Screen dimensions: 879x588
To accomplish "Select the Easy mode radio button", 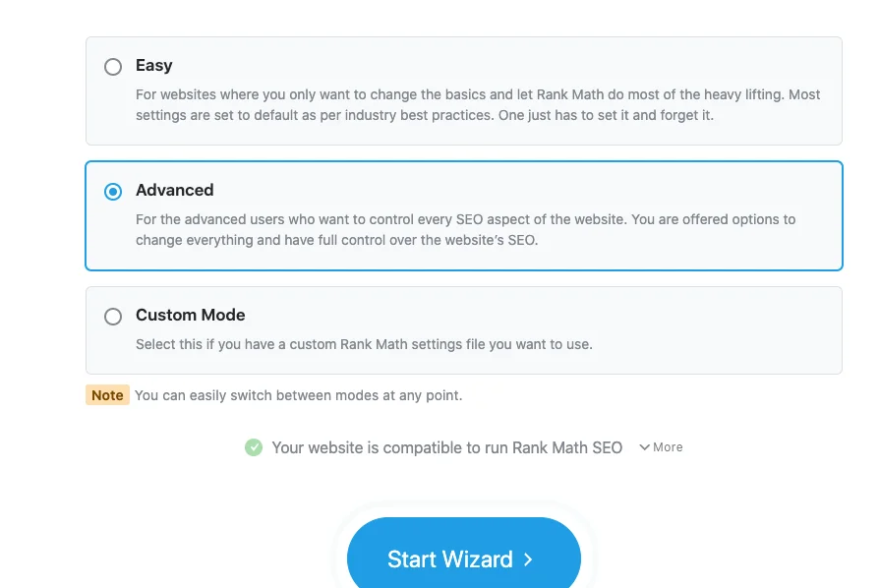I will point(113,67).
